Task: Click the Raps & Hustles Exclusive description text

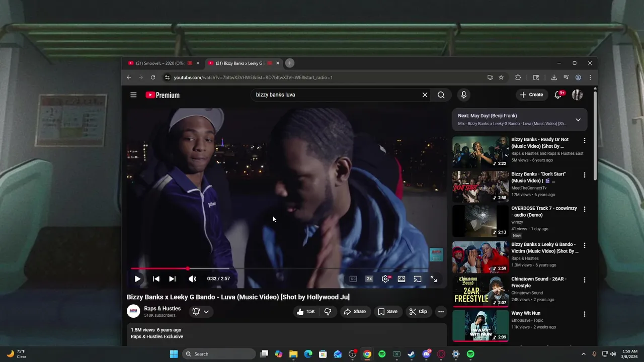Action: coord(157,337)
